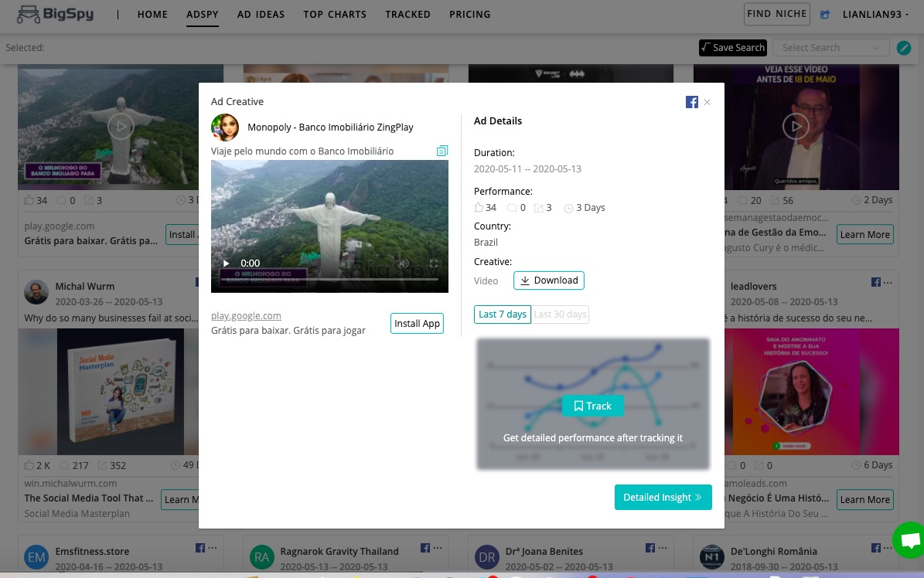Click the like icon showing 34 in Ad Details

[479, 207]
